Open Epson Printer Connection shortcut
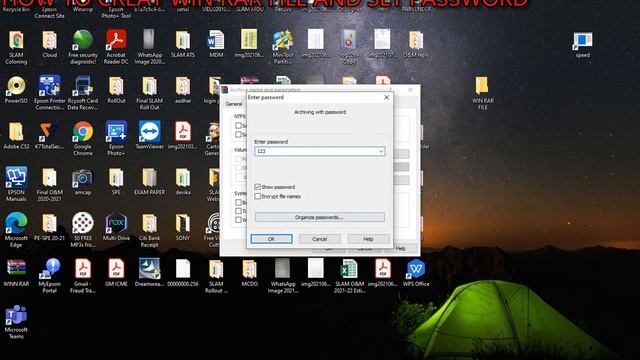The width and height of the screenshot is (640, 360). click(x=49, y=87)
